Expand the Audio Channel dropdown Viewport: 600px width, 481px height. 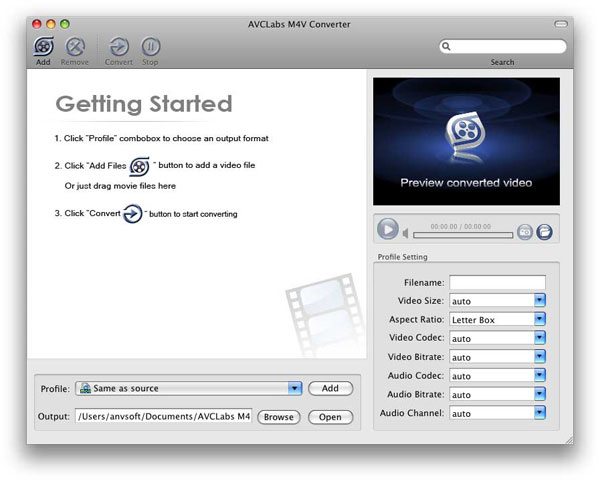tap(540, 413)
